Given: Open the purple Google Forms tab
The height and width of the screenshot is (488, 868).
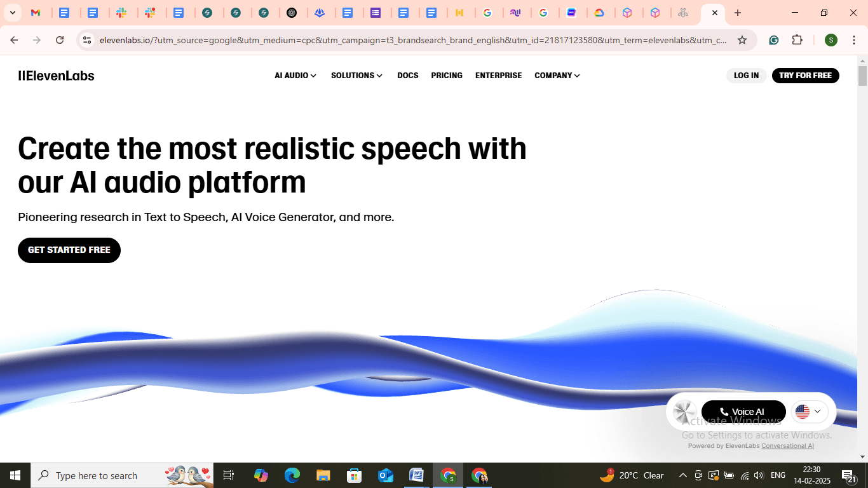Looking at the screenshot, I should coord(376,13).
